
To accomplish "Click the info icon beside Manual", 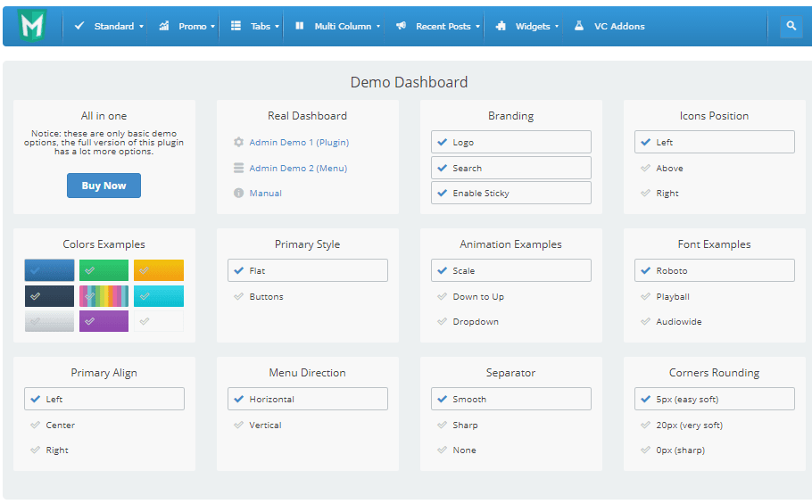I will tap(238, 193).
